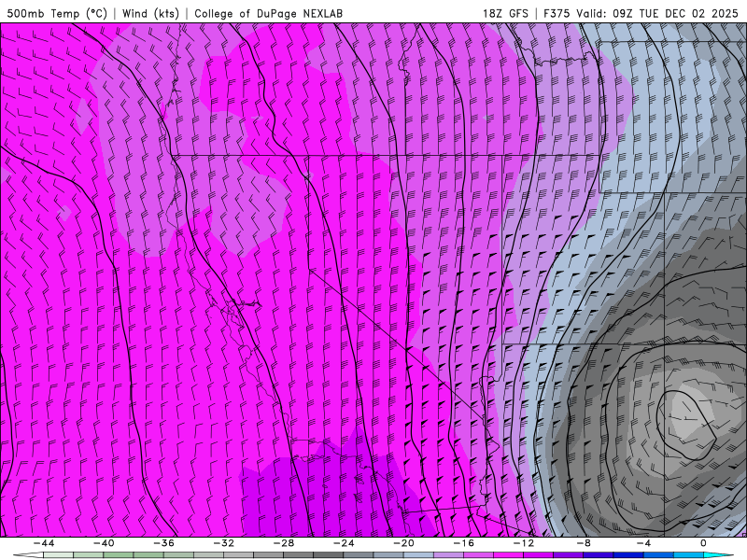Click the -20 colorbar tick label
The image size is (747, 560).
click(x=404, y=543)
